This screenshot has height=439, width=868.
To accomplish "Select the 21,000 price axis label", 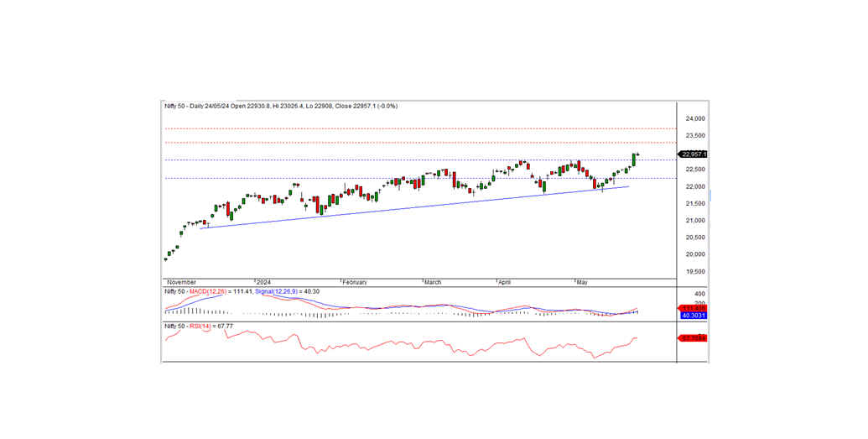I will pyautogui.click(x=694, y=221).
